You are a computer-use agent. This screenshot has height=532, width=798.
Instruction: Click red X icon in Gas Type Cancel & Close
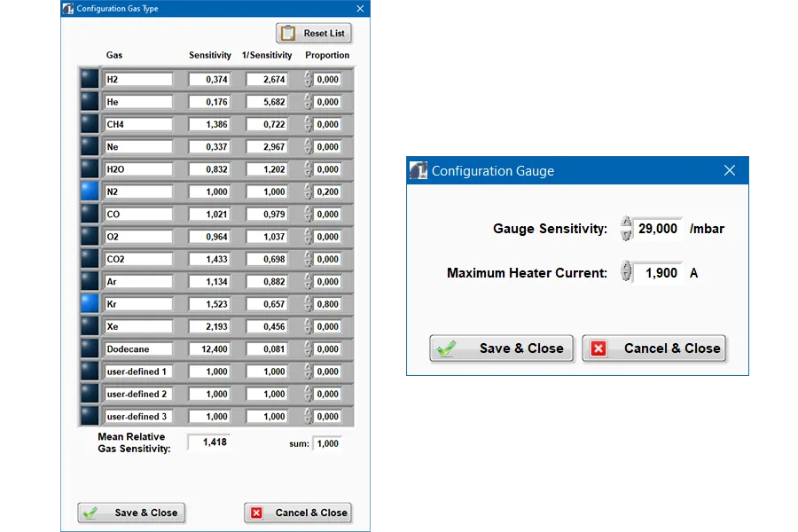[257, 512]
